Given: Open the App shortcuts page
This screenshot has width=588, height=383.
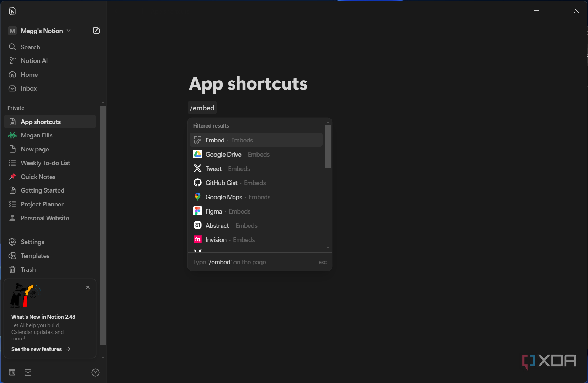Looking at the screenshot, I should [50, 122].
